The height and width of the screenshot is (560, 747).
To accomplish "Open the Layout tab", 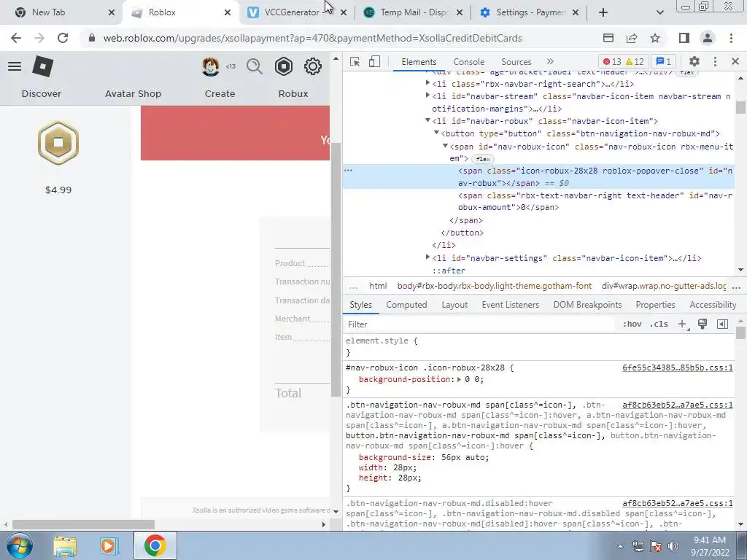I will pos(454,305).
